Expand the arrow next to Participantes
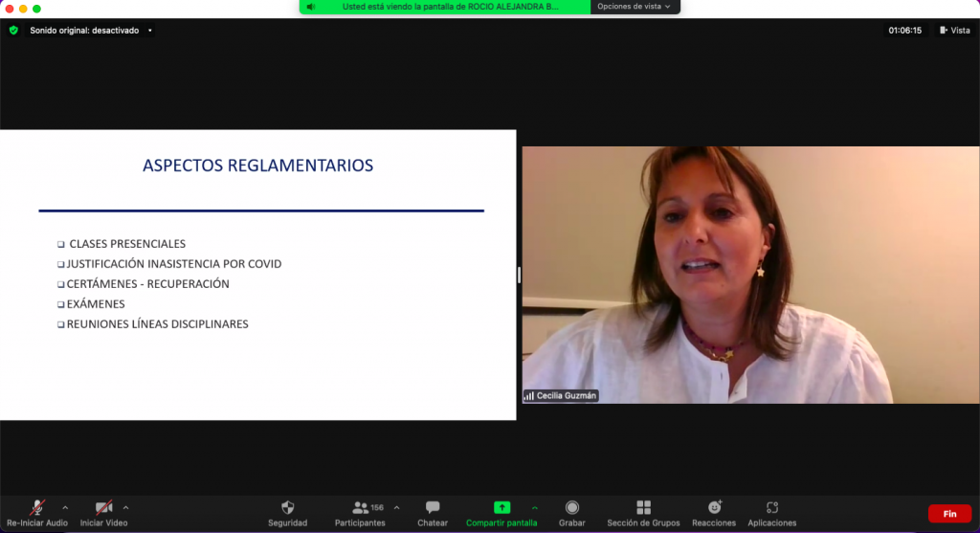This screenshot has height=533, width=980. click(397, 507)
